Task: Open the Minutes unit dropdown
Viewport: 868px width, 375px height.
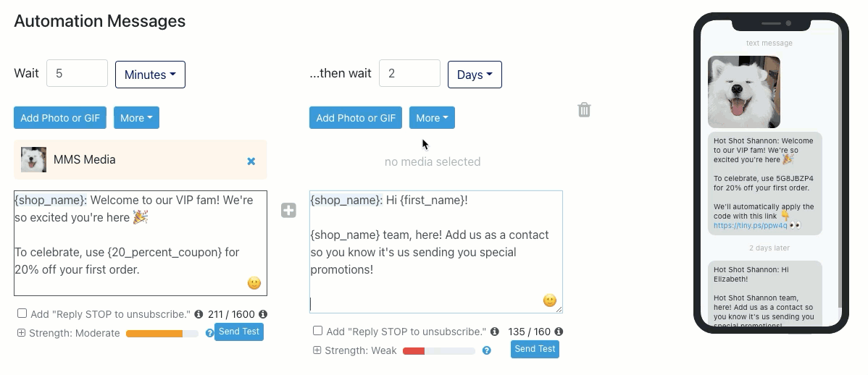Action: tap(150, 75)
